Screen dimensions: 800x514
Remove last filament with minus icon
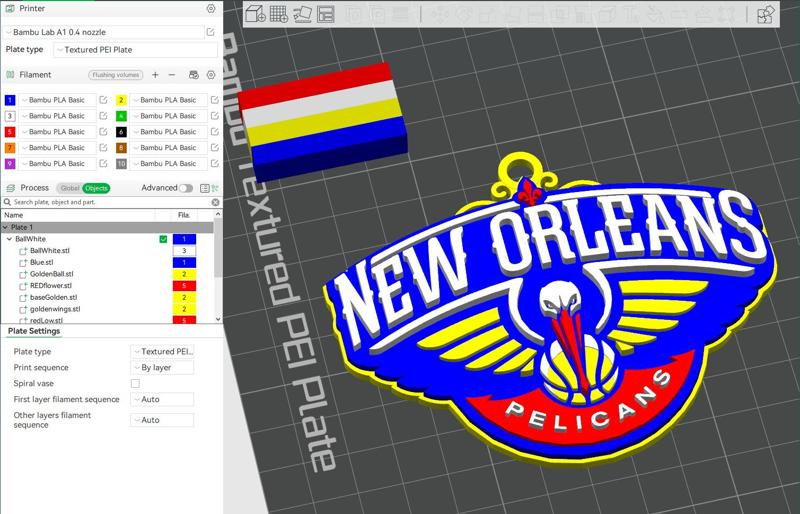tap(172, 75)
